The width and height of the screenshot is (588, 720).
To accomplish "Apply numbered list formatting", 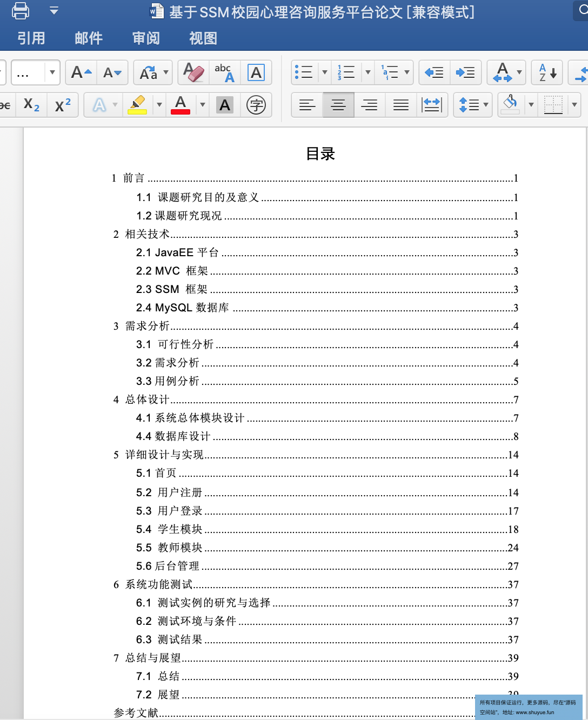I will 346,72.
